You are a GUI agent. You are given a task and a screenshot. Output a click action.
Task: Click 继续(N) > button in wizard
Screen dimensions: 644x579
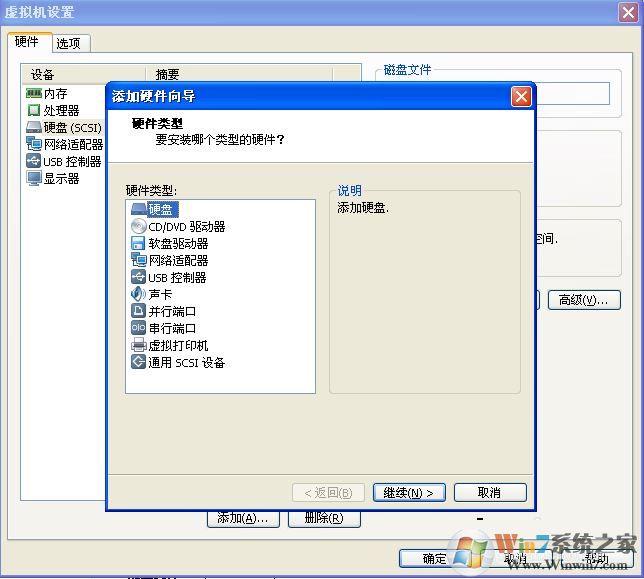coord(409,492)
